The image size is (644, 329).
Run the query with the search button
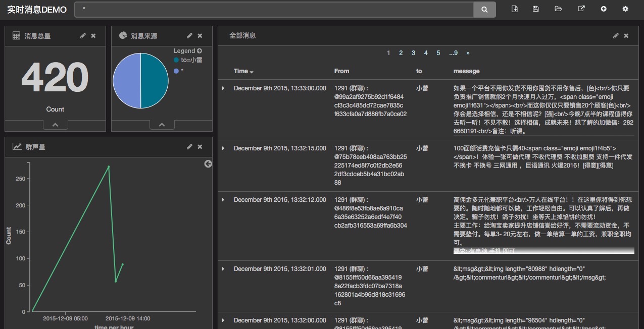(x=484, y=10)
